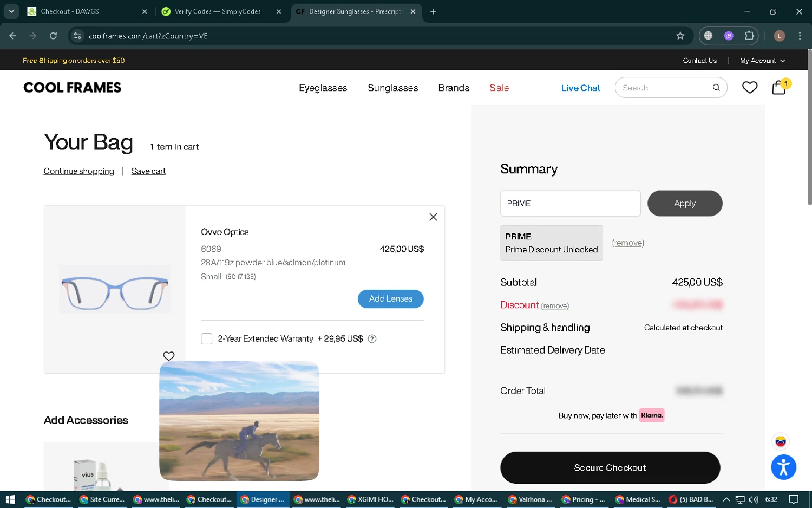Screen dimensions: 812x508
Task: Open the accessibility widget button
Action: click(783, 467)
